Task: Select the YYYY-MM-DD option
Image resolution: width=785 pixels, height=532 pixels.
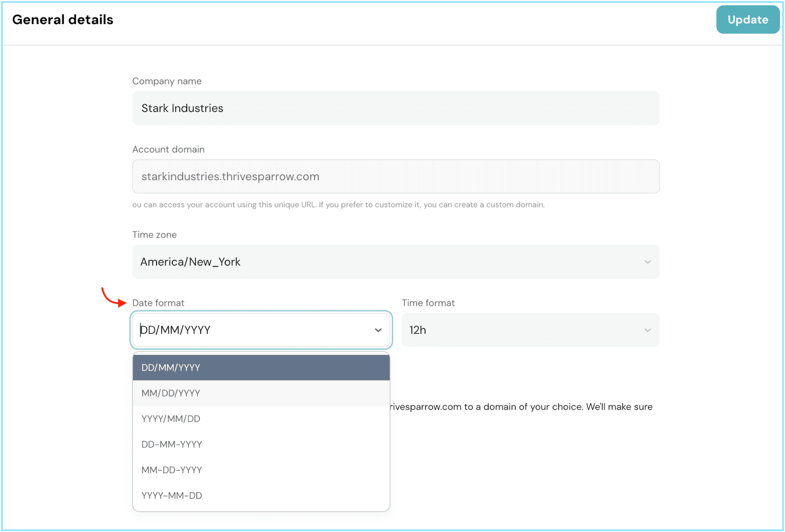Action: (x=261, y=495)
